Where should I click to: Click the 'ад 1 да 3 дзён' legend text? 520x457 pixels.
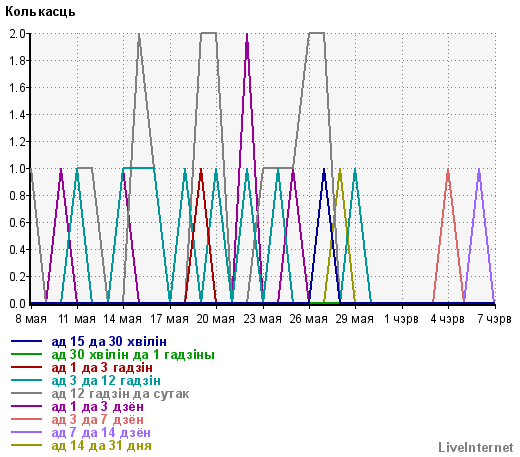tap(97, 407)
